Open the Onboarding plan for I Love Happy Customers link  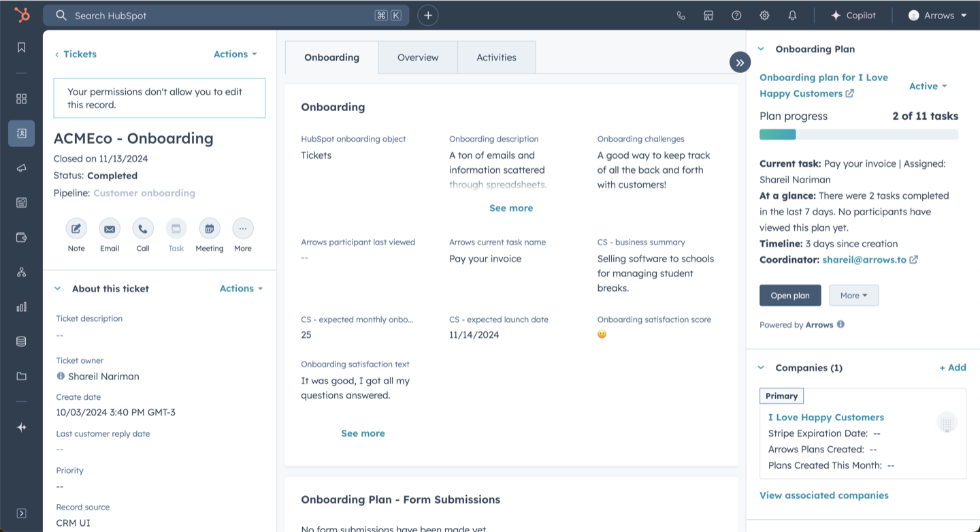(x=823, y=85)
